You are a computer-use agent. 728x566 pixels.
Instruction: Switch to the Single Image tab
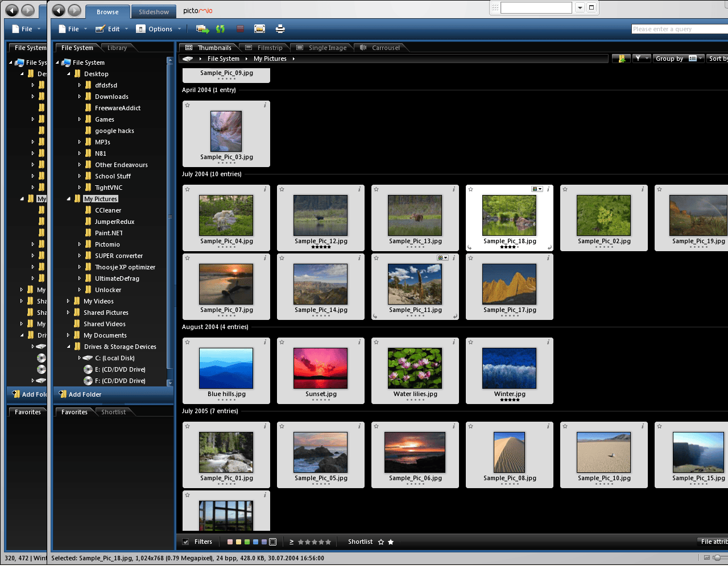(321, 48)
